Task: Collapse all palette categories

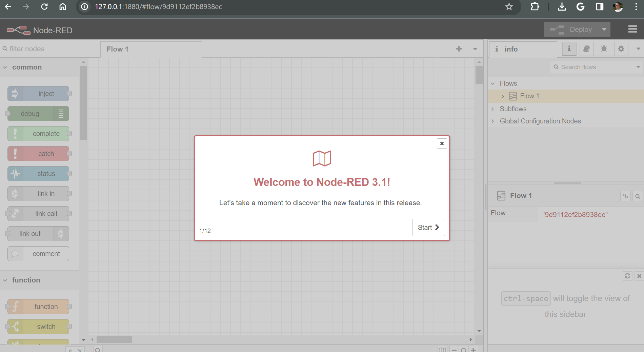Action: point(70,350)
